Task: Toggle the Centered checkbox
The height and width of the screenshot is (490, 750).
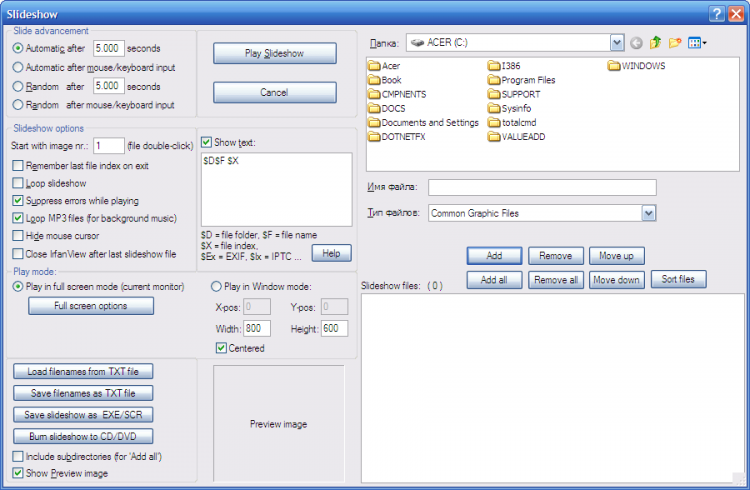Action: pyautogui.click(x=221, y=348)
